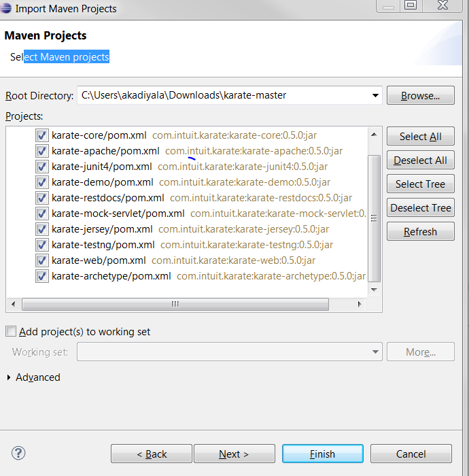The width and height of the screenshot is (469, 476).
Task: Toggle karate-demo/pom.xml checkbox
Action: click(42, 182)
